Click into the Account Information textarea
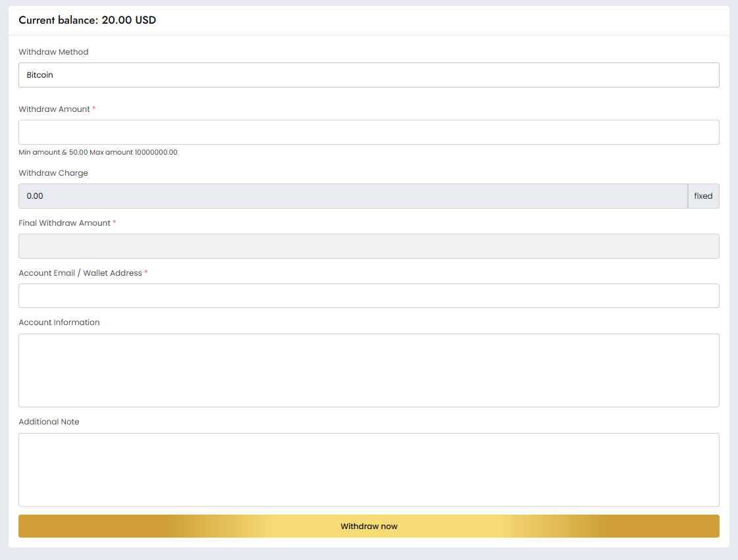738x560 pixels. (369, 370)
